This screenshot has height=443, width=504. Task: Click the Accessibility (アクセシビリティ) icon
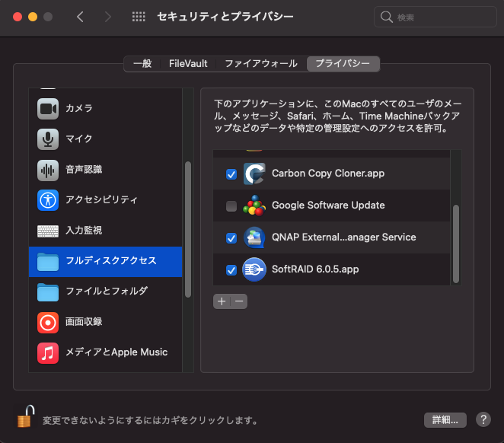[48, 200]
